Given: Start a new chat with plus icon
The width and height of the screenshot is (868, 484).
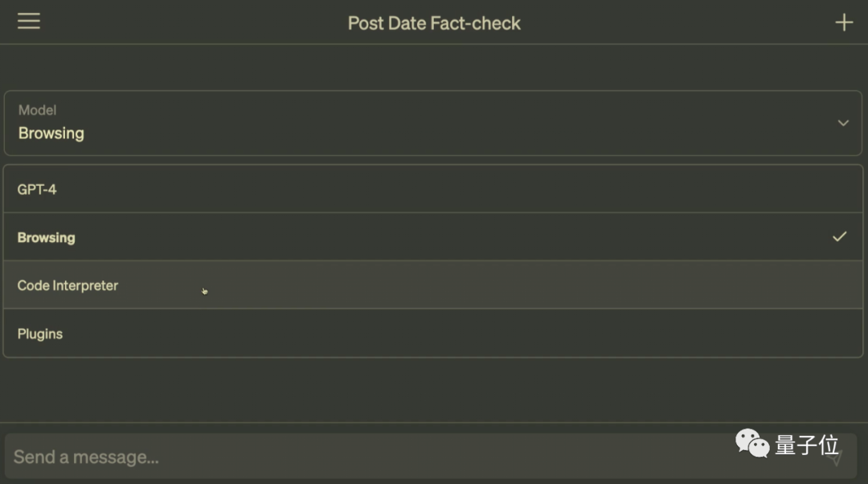Looking at the screenshot, I should (x=844, y=23).
